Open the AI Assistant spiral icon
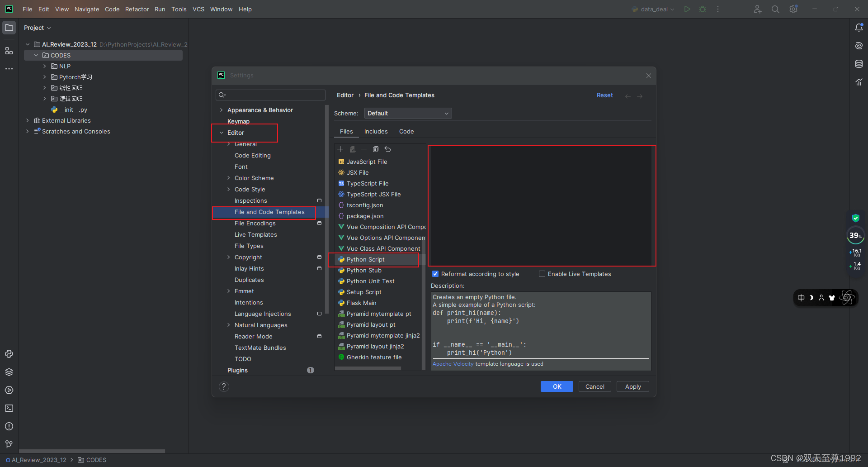This screenshot has height=467, width=868. [859, 46]
